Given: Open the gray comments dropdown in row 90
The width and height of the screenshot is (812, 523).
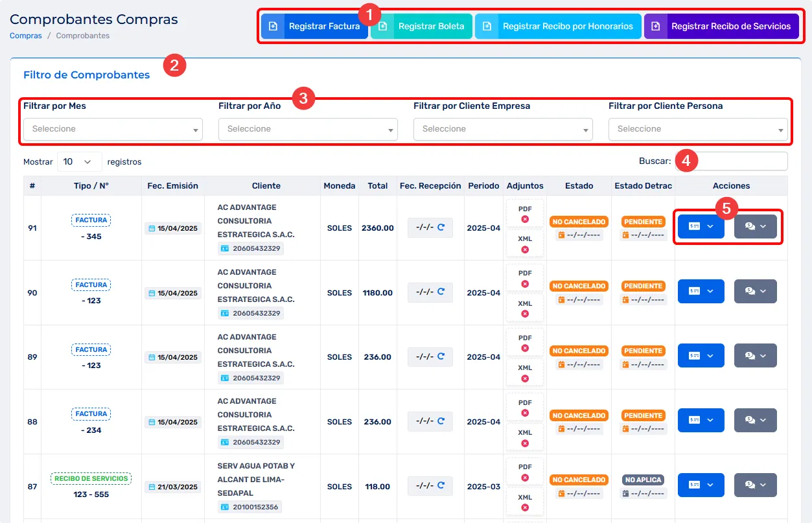Looking at the screenshot, I should pos(755,291).
